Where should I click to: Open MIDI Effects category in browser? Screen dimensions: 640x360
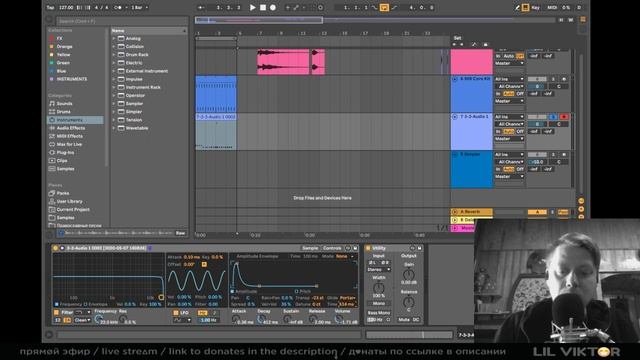[69, 136]
